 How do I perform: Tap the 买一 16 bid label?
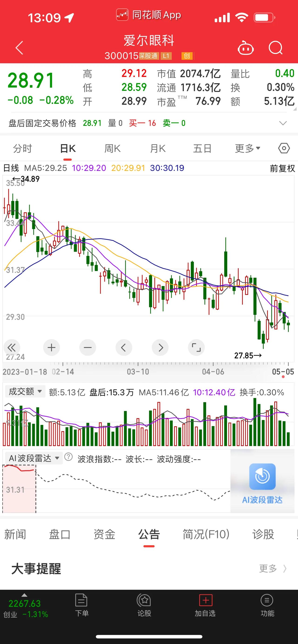click(x=143, y=123)
